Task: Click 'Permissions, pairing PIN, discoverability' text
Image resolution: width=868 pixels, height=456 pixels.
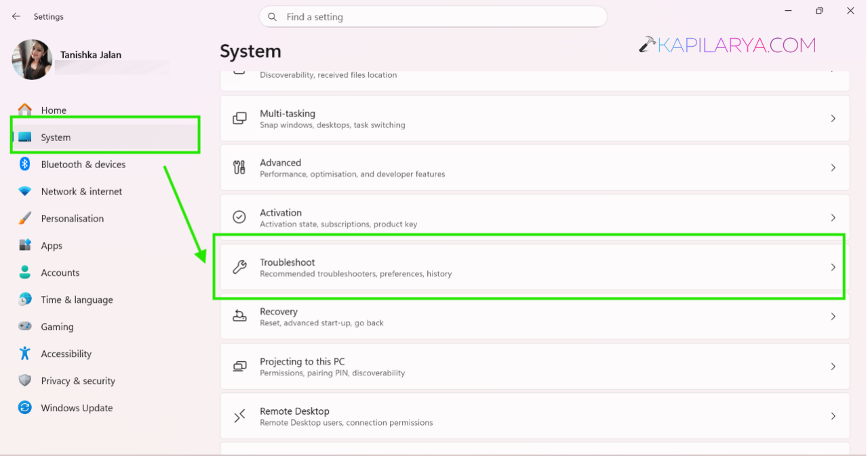Action: pyautogui.click(x=332, y=373)
